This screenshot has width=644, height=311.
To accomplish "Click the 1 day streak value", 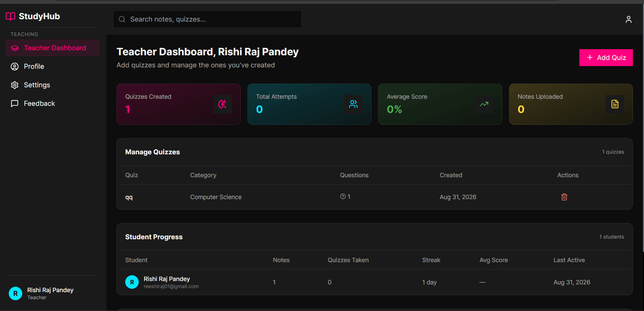I will click(x=429, y=282).
